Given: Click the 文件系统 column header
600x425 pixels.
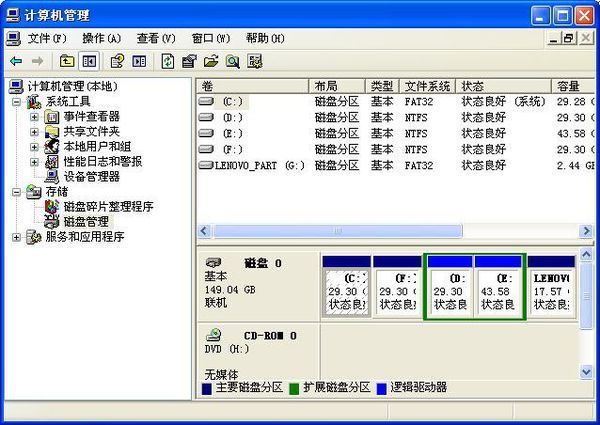Looking at the screenshot, I should click(x=425, y=86).
